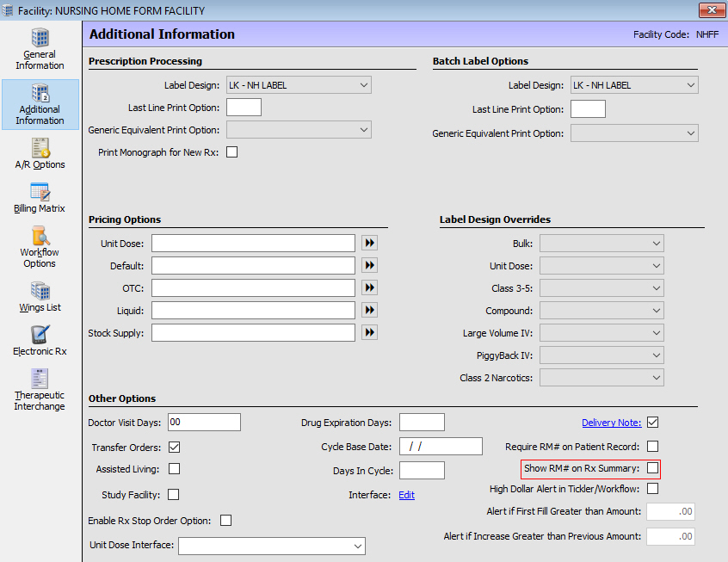The image size is (728, 562).
Task: Open the General Information section icon
Action: click(40, 39)
